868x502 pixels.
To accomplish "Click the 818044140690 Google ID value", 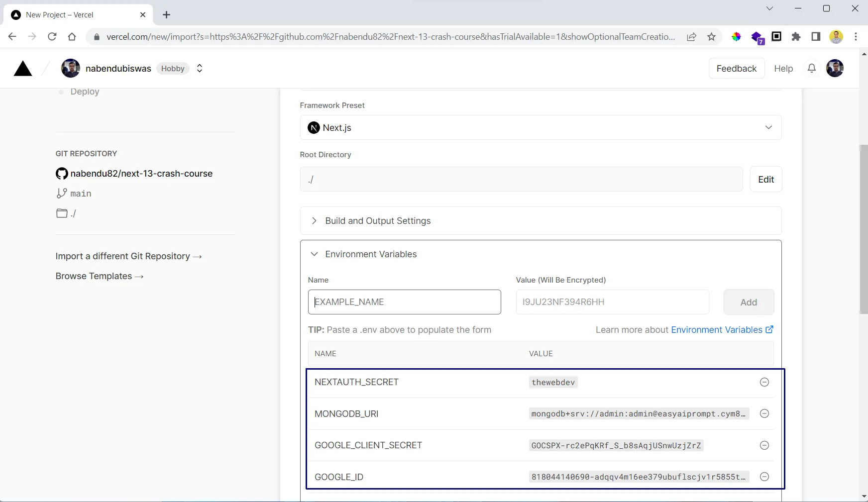I will pos(639,477).
